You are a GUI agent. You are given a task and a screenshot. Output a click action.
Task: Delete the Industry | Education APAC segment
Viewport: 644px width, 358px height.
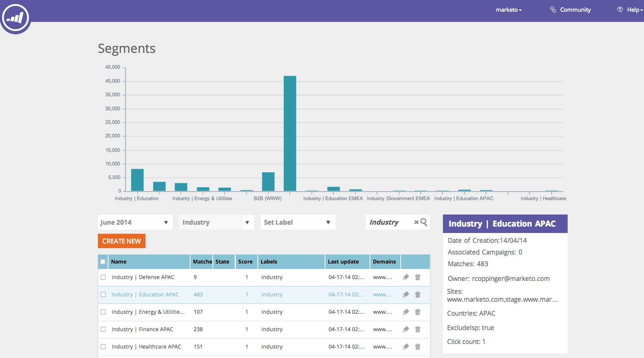coord(418,295)
